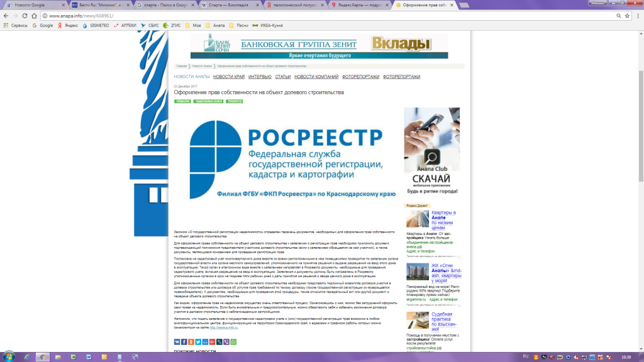Open the АПТЕКИ bookmark
This screenshot has height=362, width=644.
[125, 25]
